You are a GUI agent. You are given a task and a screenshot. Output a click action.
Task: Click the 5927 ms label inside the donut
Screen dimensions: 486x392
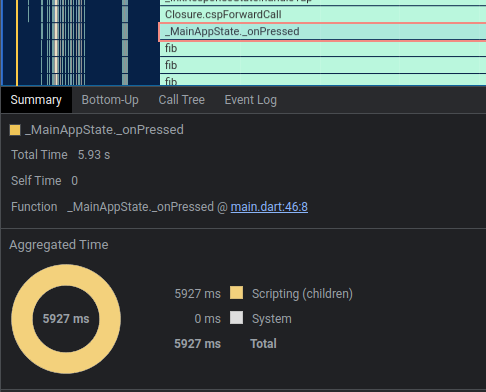pos(66,319)
